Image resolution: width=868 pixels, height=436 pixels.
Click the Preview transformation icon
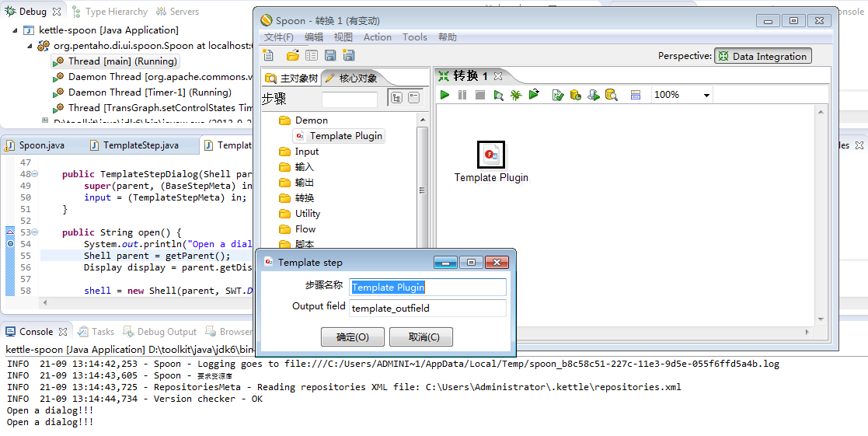(x=498, y=95)
